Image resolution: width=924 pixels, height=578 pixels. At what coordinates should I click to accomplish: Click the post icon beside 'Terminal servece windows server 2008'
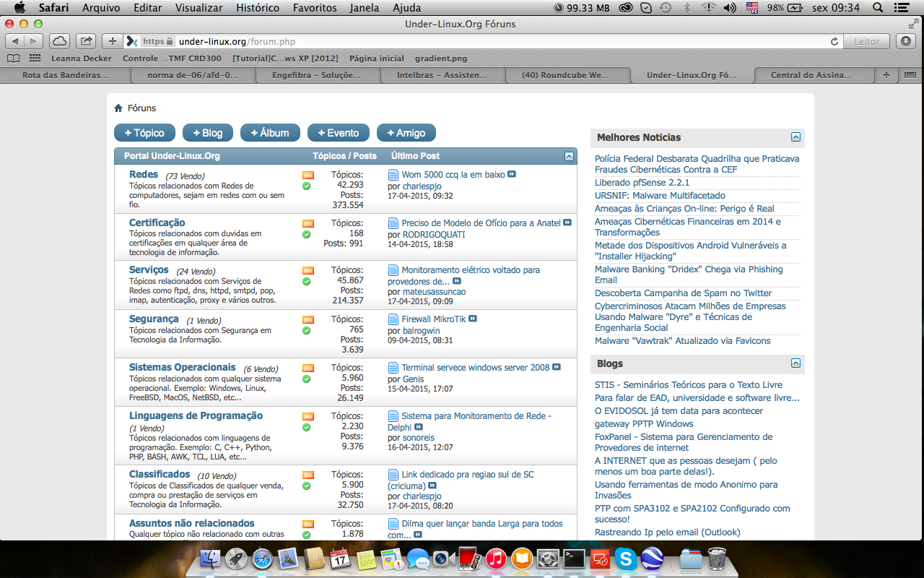(393, 368)
